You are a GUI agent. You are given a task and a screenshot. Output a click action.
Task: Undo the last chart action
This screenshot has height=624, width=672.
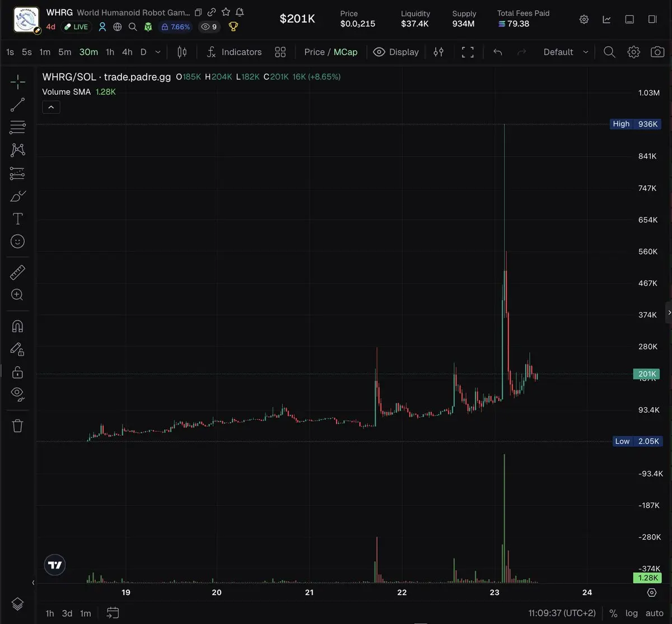coord(497,52)
